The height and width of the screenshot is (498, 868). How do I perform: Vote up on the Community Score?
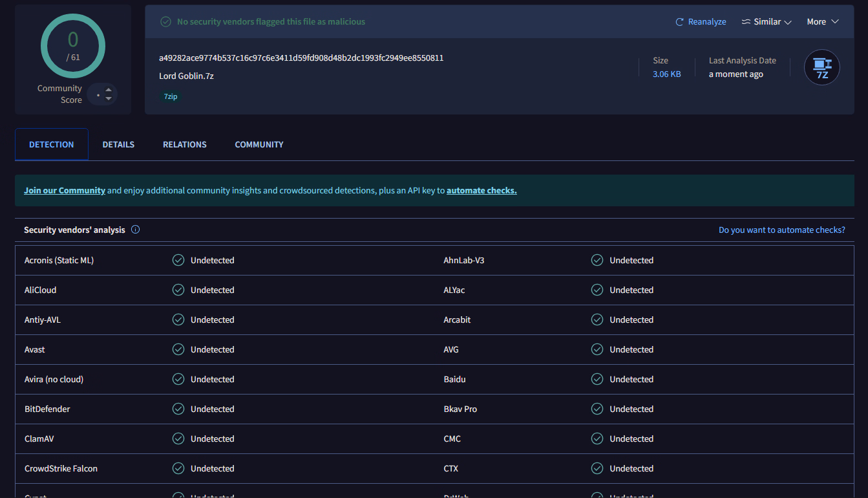coord(109,90)
